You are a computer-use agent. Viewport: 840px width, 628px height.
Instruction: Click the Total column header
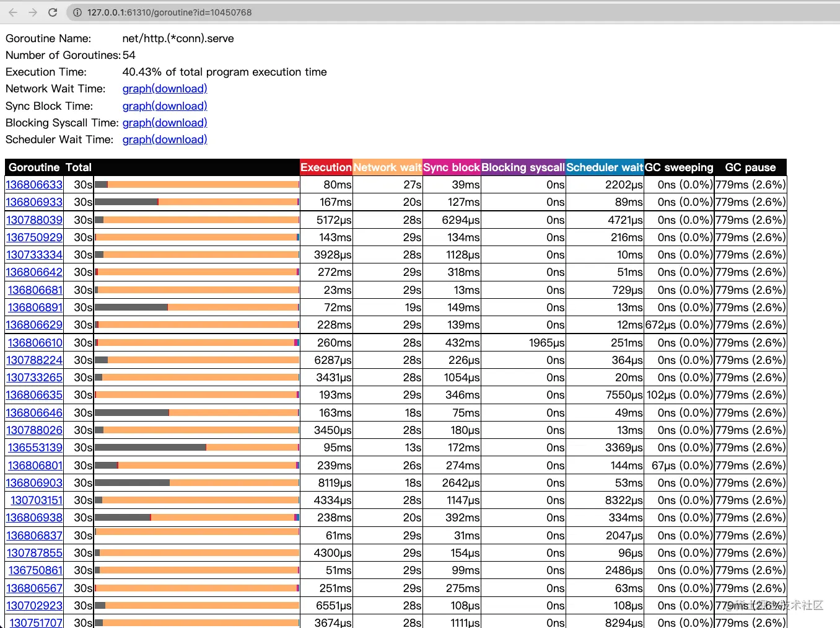(x=79, y=167)
